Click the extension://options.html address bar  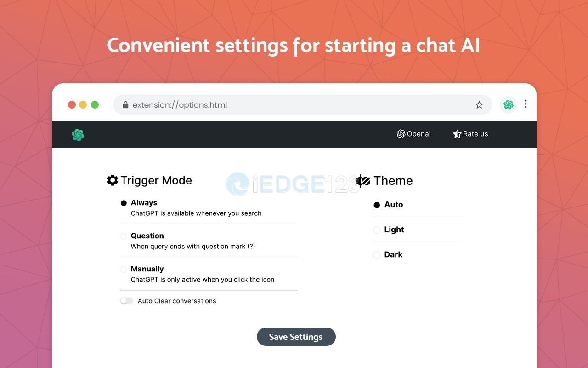coord(294,105)
